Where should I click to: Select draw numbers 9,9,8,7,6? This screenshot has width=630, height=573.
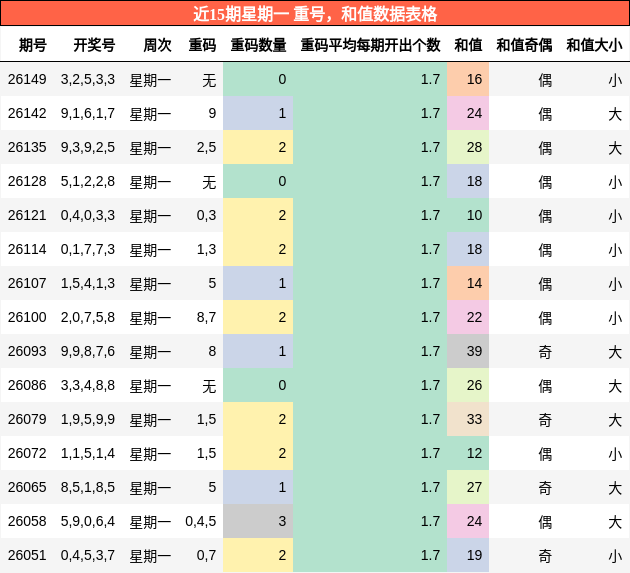88,351
